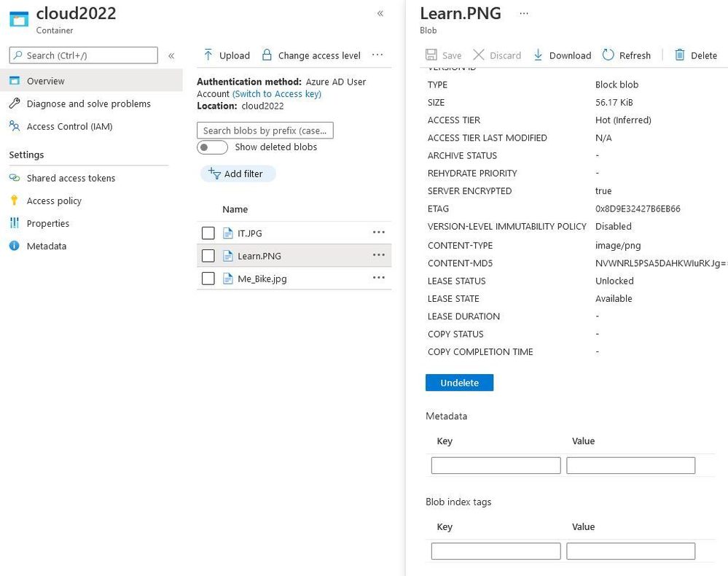Click the CONTENT-MD5 hash value
728x576 pixels.
pos(661,263)
